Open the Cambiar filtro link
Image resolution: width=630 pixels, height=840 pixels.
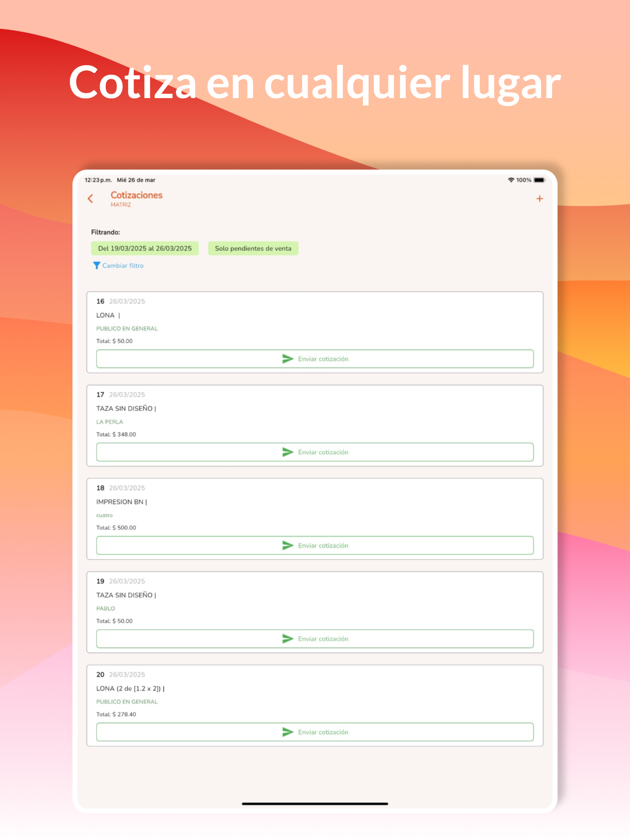tap(123, 265)
